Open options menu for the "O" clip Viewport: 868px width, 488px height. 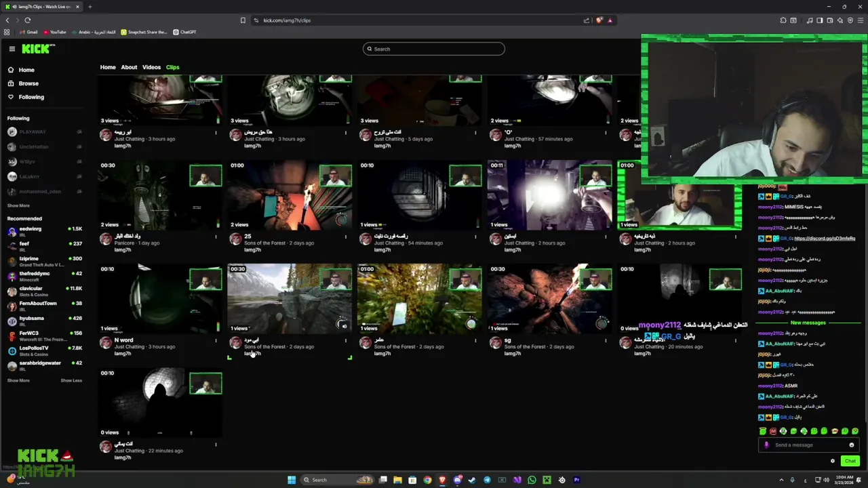coord(606,132)
